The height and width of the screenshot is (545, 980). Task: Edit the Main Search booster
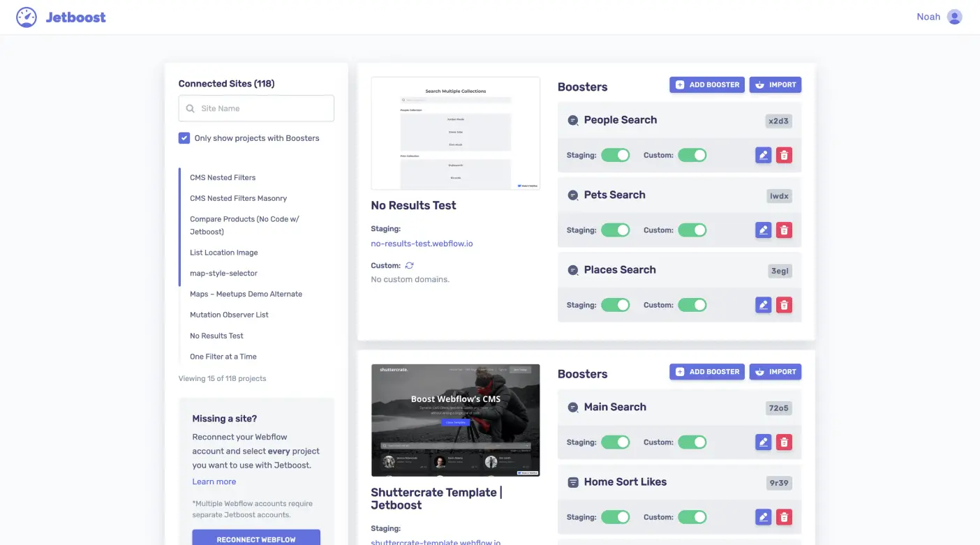(x=764, y=442)
